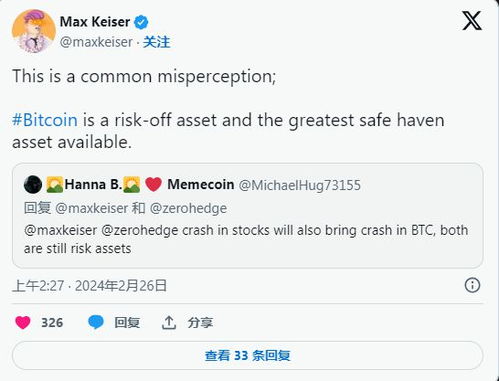
Task: Click the blue reply bubble icon
Action: 96,322
